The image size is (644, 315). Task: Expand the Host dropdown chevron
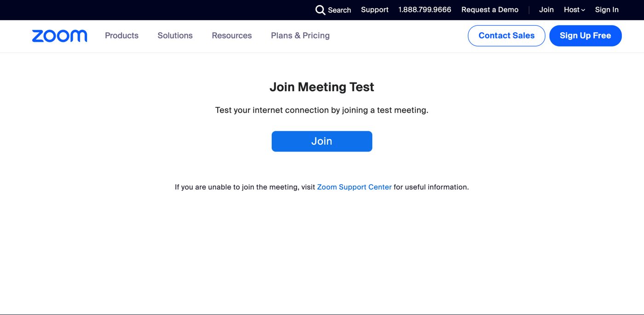click(583, 10)
